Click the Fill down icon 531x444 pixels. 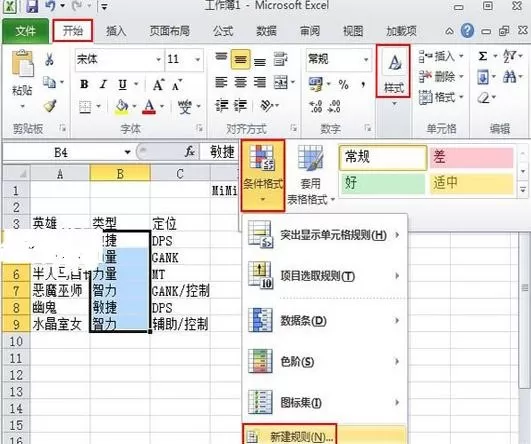click(483, 77)
